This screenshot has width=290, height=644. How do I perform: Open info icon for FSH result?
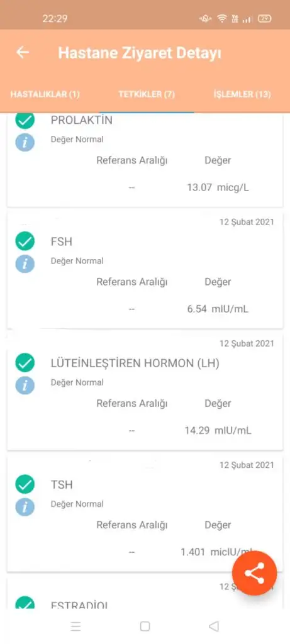point(25,264)
